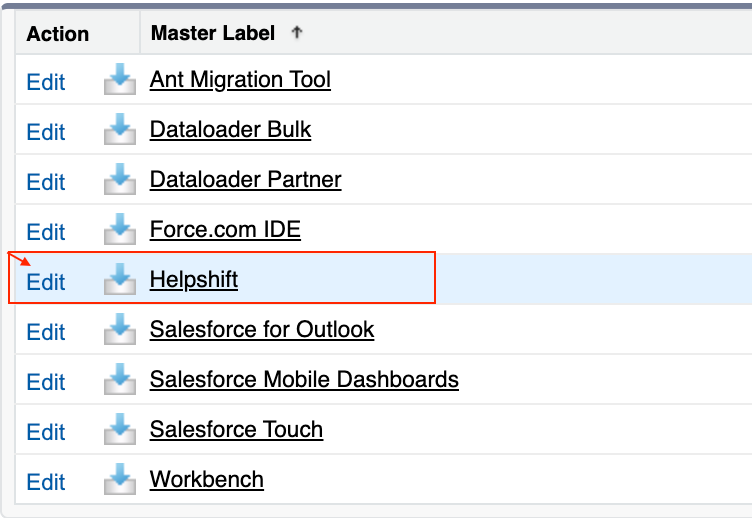Click download icon beside Dataloader Partner
Viewport: 752px width, 518px height.
tap(119, 180)
